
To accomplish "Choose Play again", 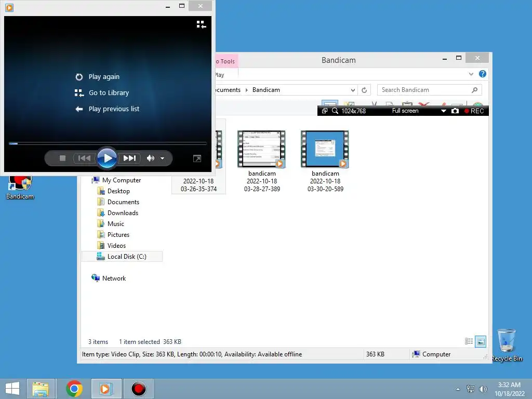I will coord(97,77).
